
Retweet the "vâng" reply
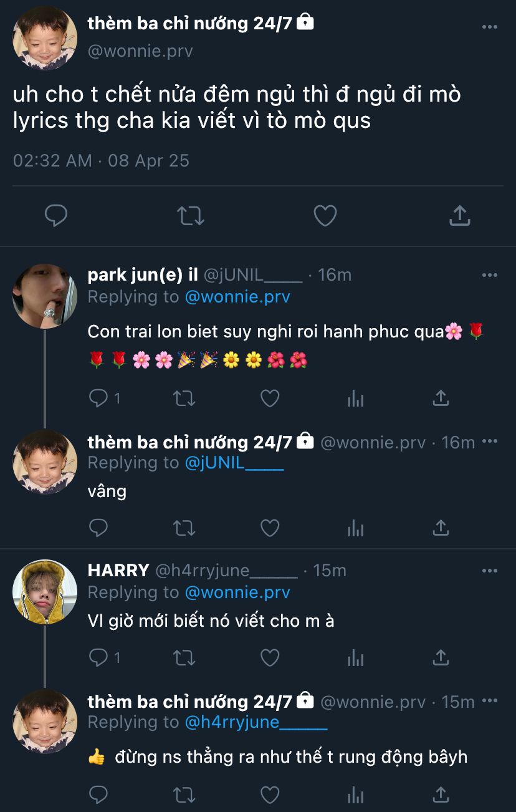184,528
